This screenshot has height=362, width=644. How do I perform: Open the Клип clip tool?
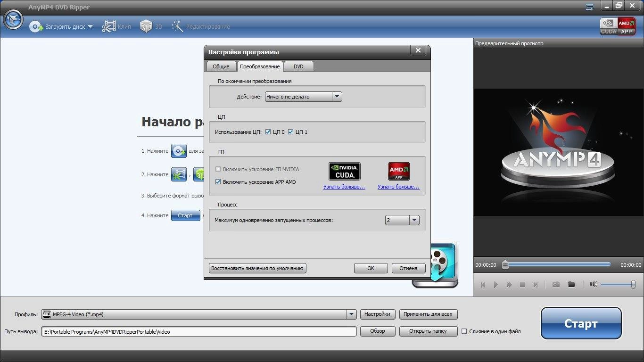[x=116, y=27]
